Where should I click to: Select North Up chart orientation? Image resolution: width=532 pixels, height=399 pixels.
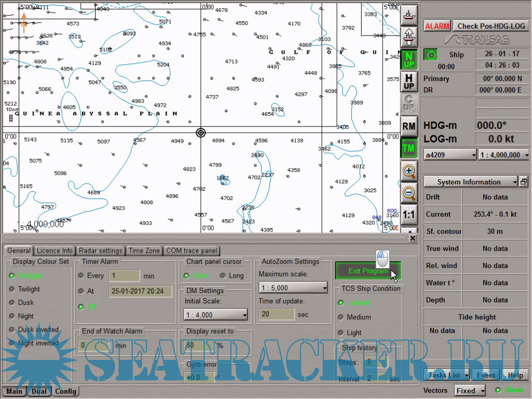coord(409,60)
